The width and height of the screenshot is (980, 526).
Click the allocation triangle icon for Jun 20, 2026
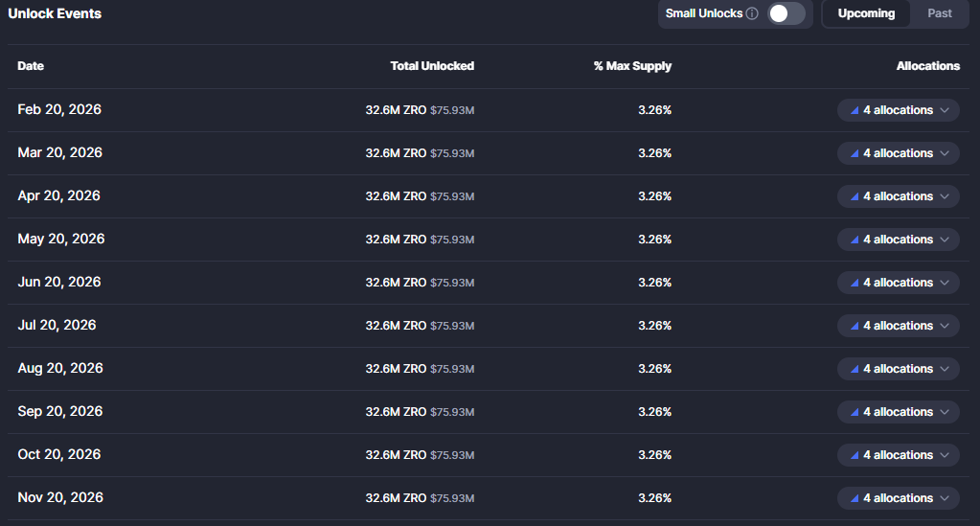click(854, 283)
